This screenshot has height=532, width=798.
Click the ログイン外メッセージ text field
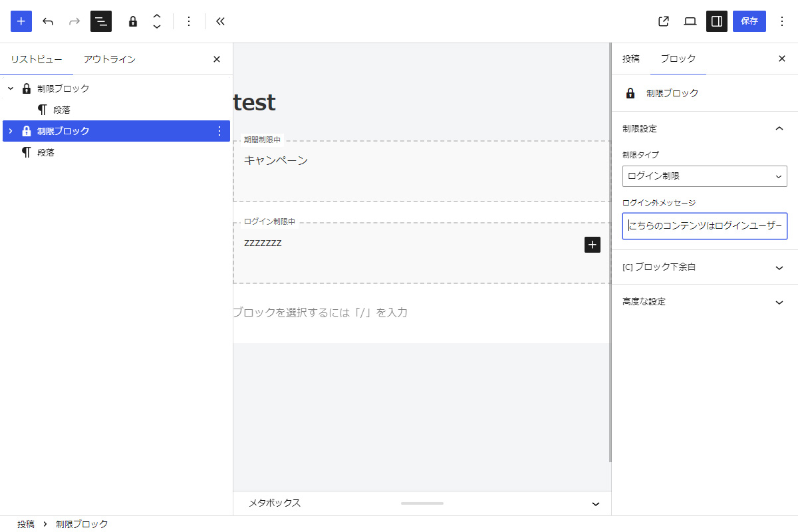click(x=705, y=226)
